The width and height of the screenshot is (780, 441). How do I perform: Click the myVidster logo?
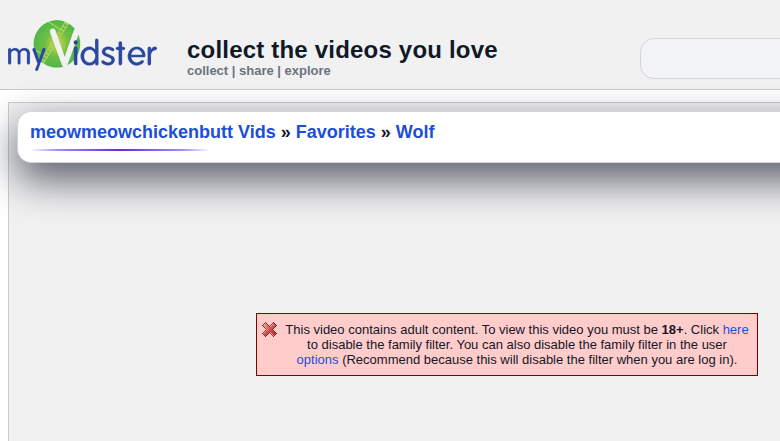[x=82, y=46]
